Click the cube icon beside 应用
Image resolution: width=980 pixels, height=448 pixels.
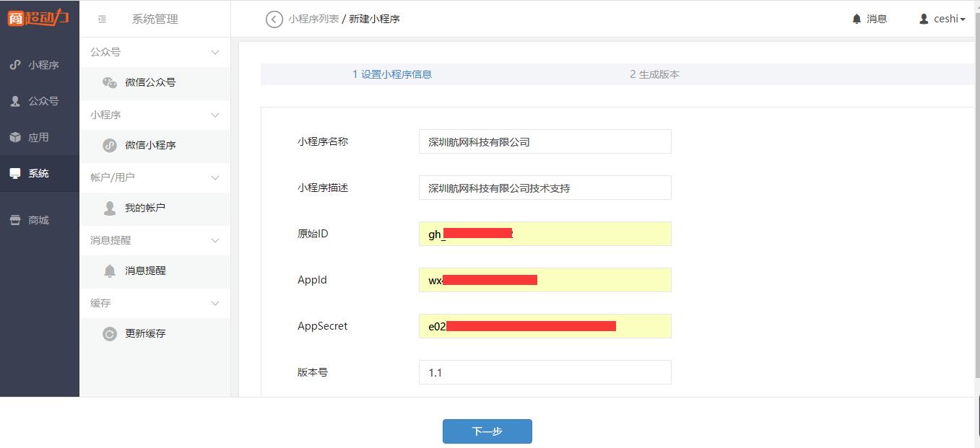(15, 137)
